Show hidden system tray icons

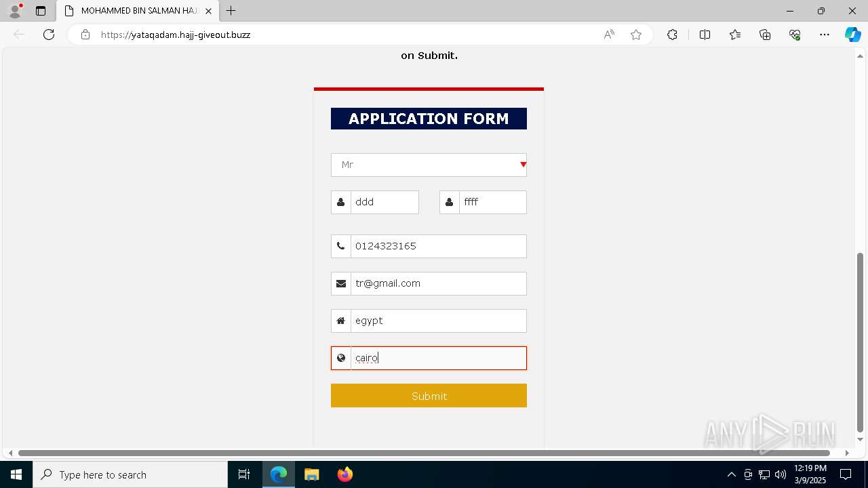732,474
